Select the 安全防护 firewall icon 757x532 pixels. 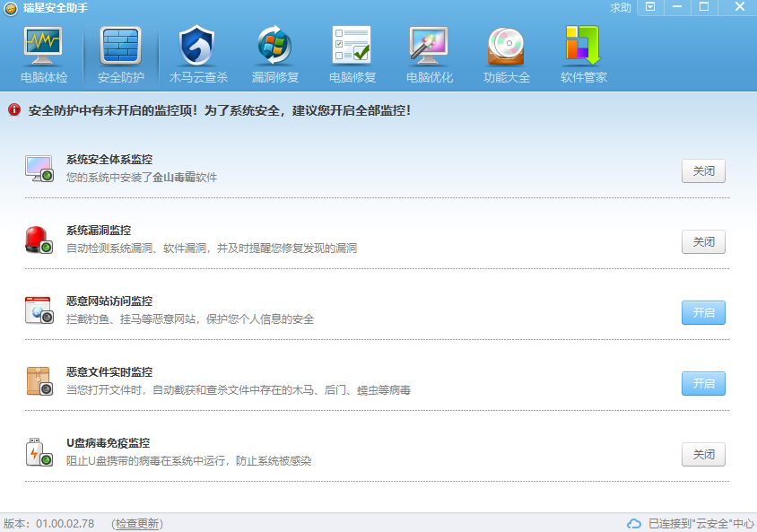pyautogui.click(x=120, y=47)
